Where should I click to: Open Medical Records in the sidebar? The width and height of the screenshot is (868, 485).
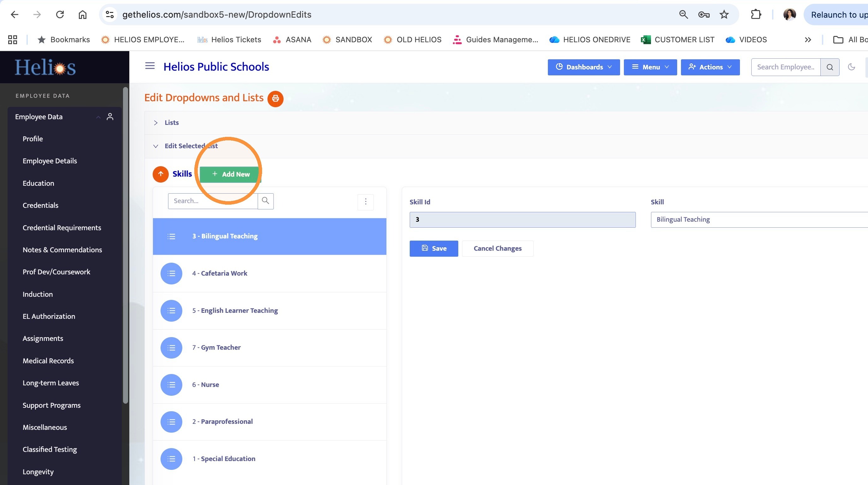click(x=48, y=361)
